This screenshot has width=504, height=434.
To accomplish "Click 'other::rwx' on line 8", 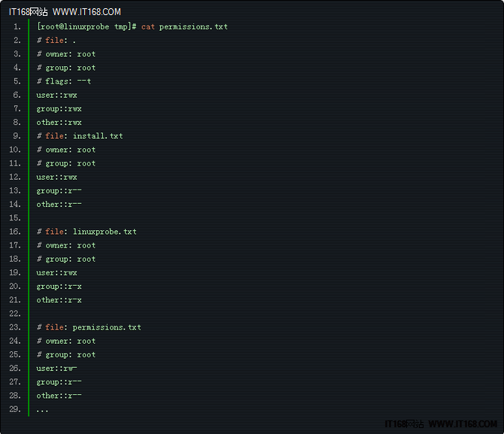I will (x=59, y=123).
